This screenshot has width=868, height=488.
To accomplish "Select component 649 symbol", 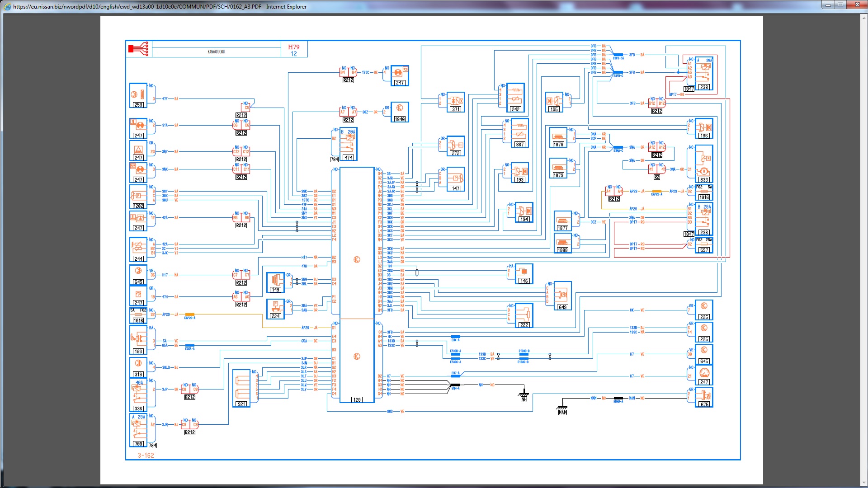I will [x=563, y=296].
